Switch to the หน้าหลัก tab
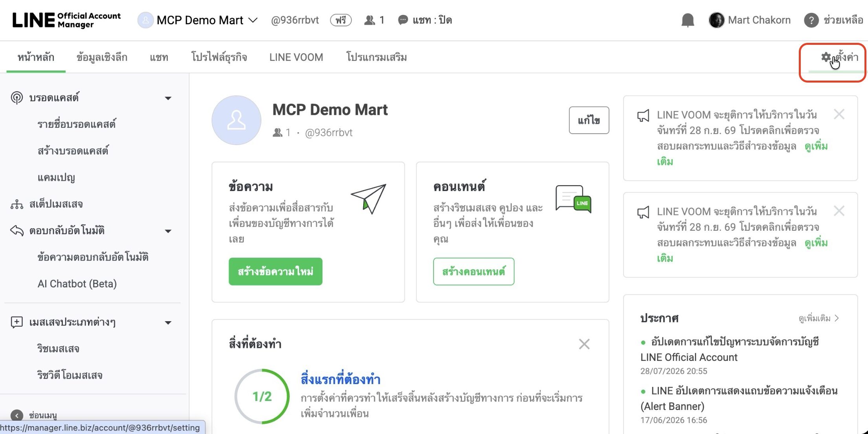Screen dimensions: 868x434 36,57
